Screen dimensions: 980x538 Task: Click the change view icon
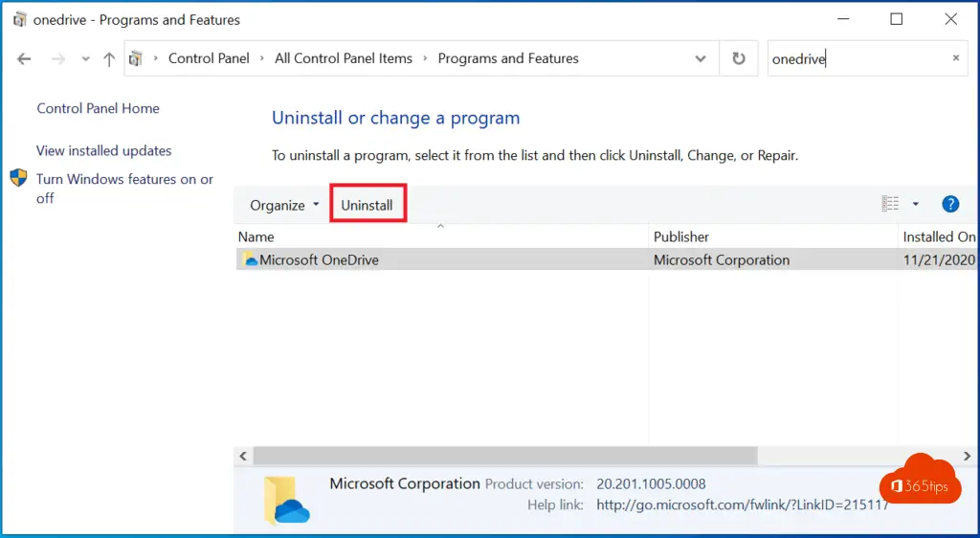tap(890, 204)
